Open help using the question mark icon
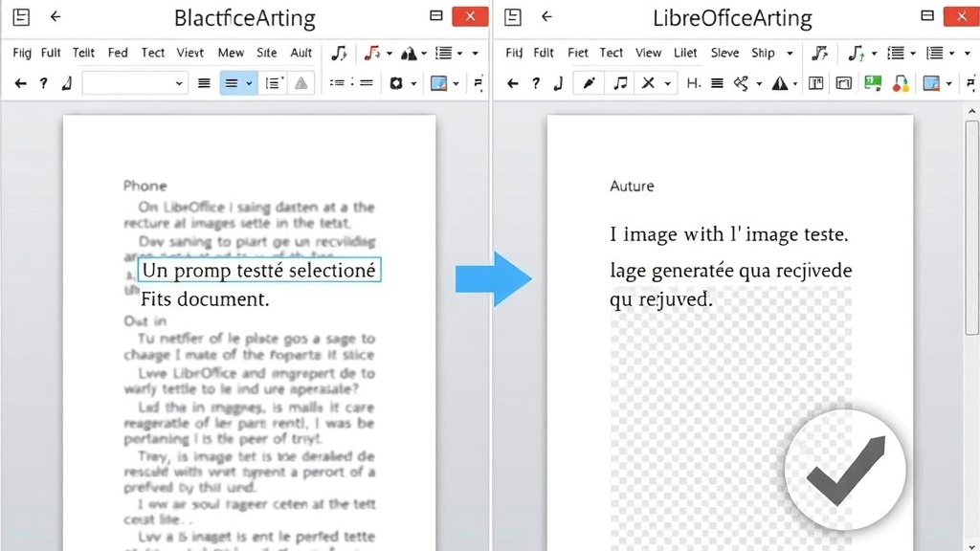980x551 pixels. pyautogui.click(x=42, y=82)
